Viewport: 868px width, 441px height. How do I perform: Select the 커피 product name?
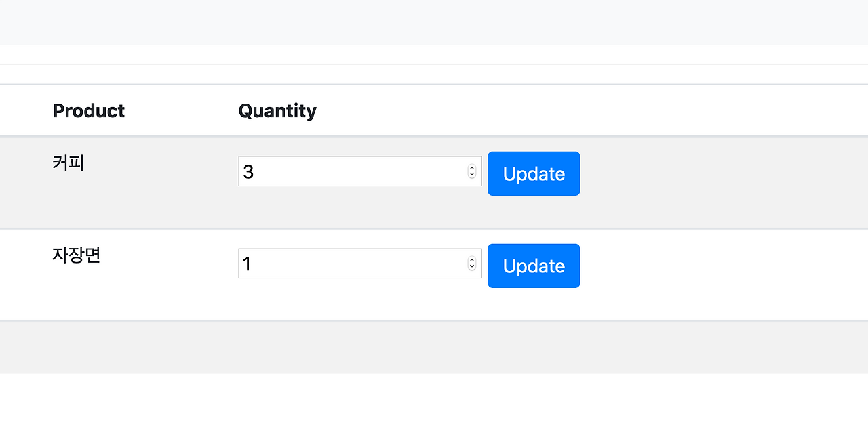[x=68, y=163]
